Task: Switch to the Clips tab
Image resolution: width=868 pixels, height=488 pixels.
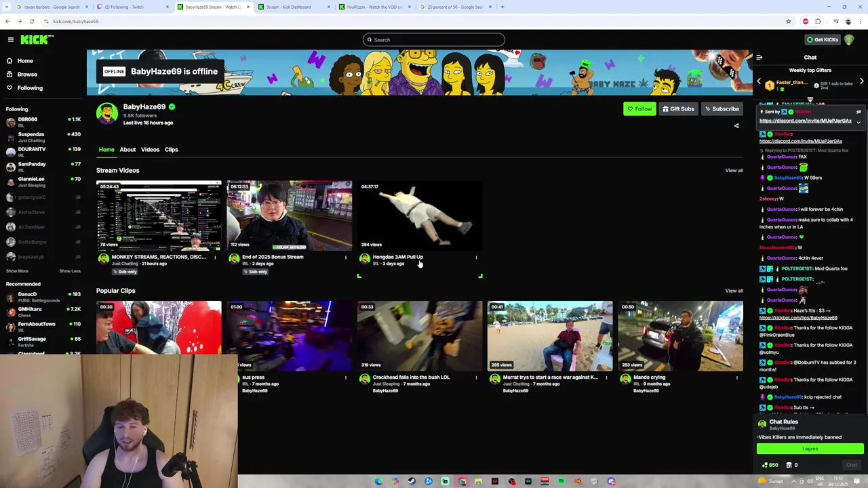Action: 171,150
